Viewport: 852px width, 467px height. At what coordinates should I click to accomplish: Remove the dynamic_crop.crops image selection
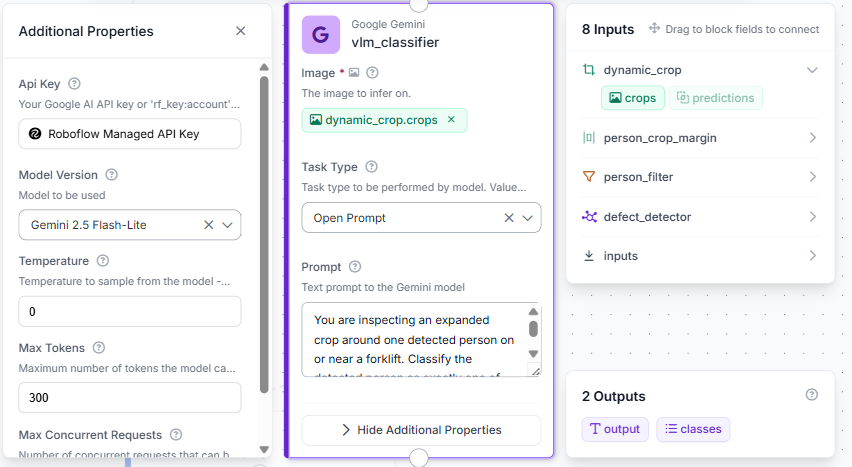click(451, 120)
